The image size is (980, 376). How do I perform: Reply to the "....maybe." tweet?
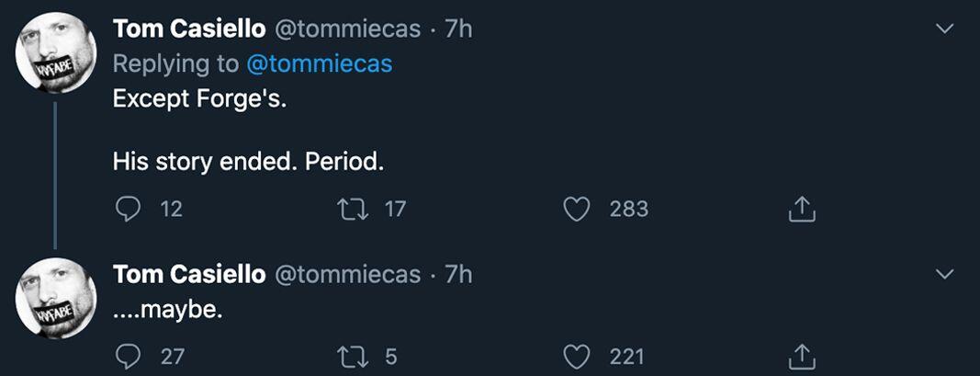coord(127,356)
